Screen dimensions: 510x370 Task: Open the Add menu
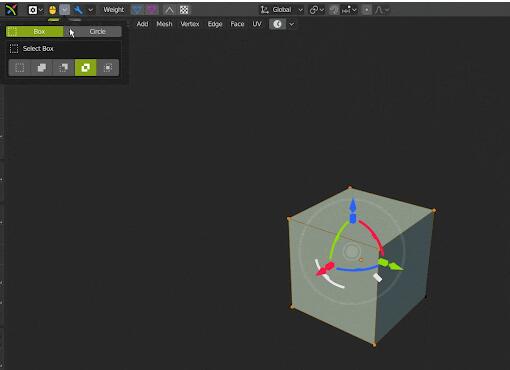pyautogui.click(x=142, y=24)
